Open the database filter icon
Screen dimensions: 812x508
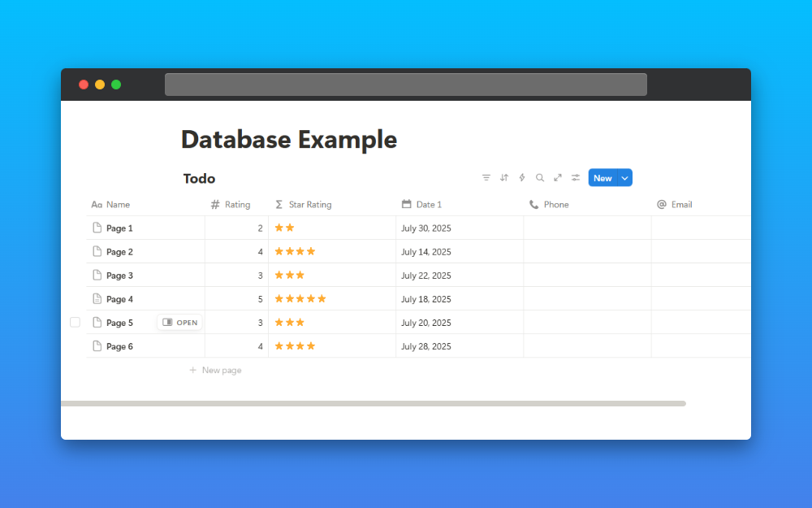click(486, 178)
